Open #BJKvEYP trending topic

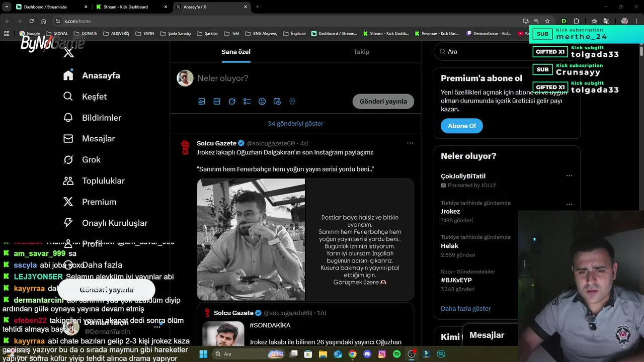(456, 280)
